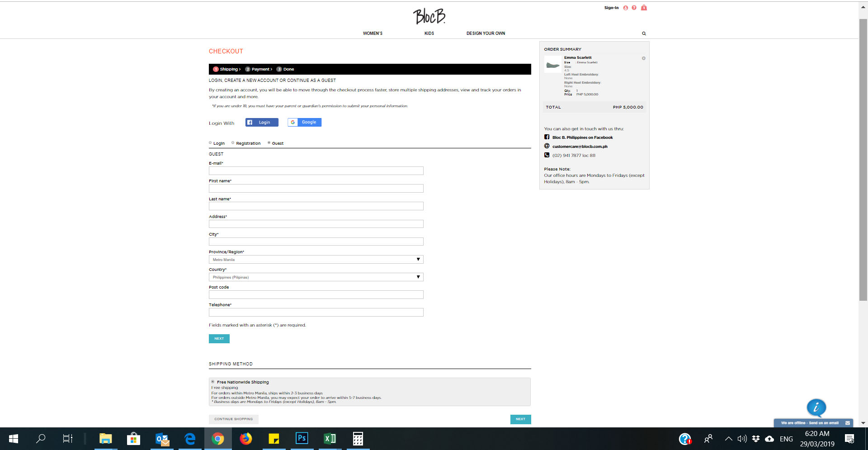Open Firefox from the taskbar

(x=246, y=439)
